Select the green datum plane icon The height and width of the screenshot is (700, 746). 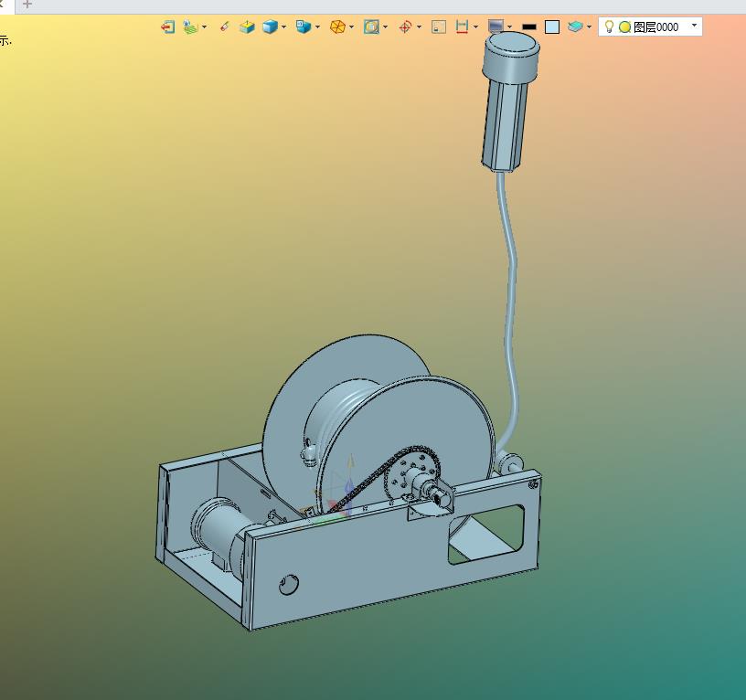coord(190,27)
